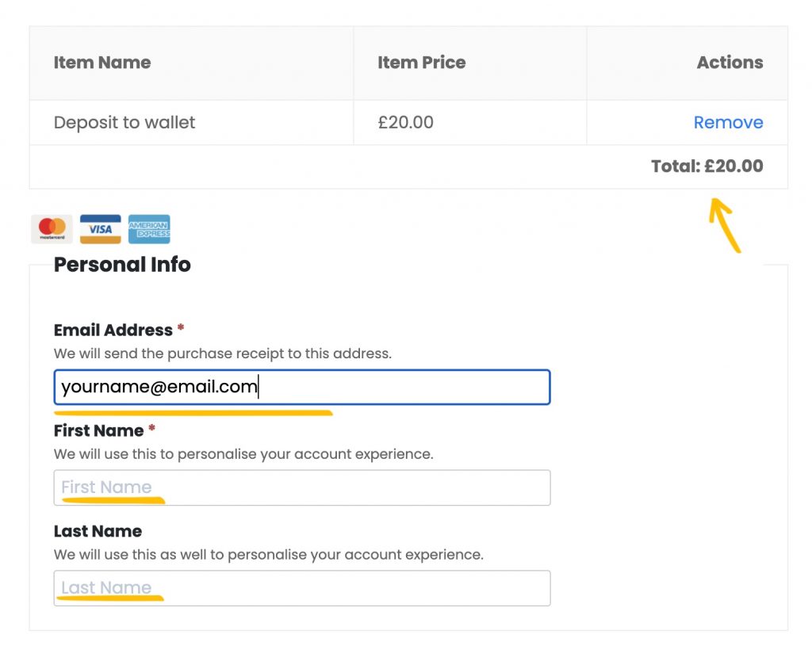The width and height of the screenshot is (812, 646).
Task: Click the Item Price column header
Action: tap(422, 63)
